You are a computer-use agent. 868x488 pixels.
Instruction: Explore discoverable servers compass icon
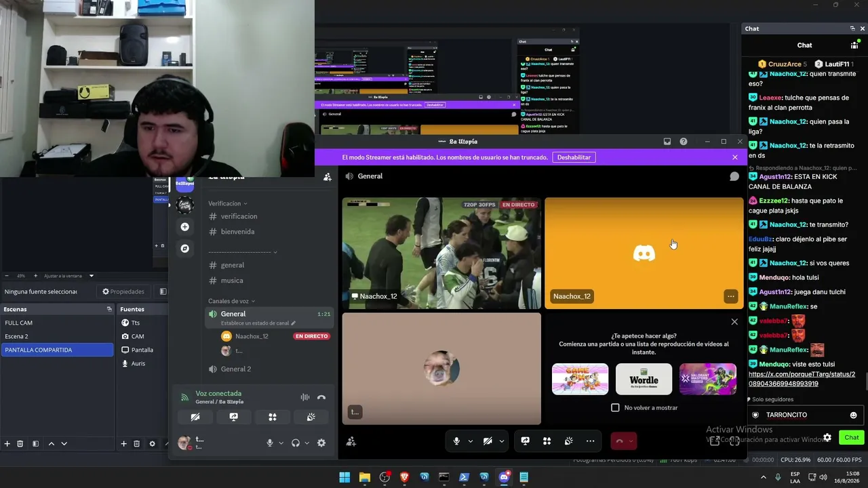[x=184, y=249]
